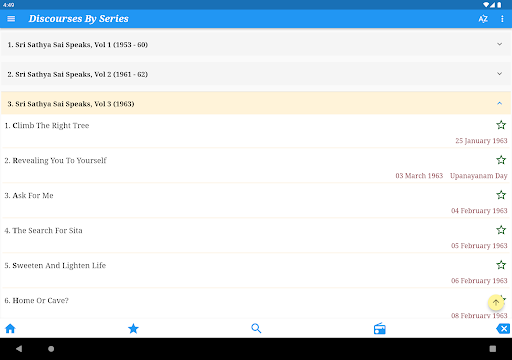Click the date '25 January 1963'

point(481,141)
